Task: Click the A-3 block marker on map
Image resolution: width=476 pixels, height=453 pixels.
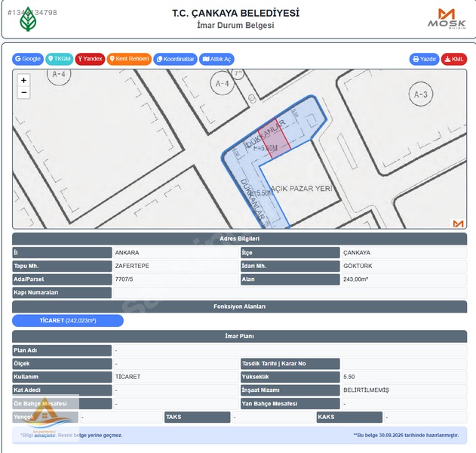Action: 420,94
